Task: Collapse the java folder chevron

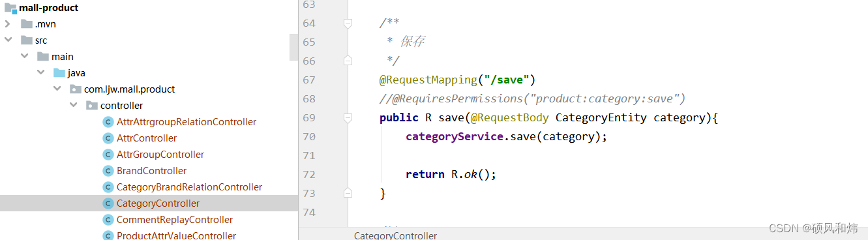Action: coord(40,73)
